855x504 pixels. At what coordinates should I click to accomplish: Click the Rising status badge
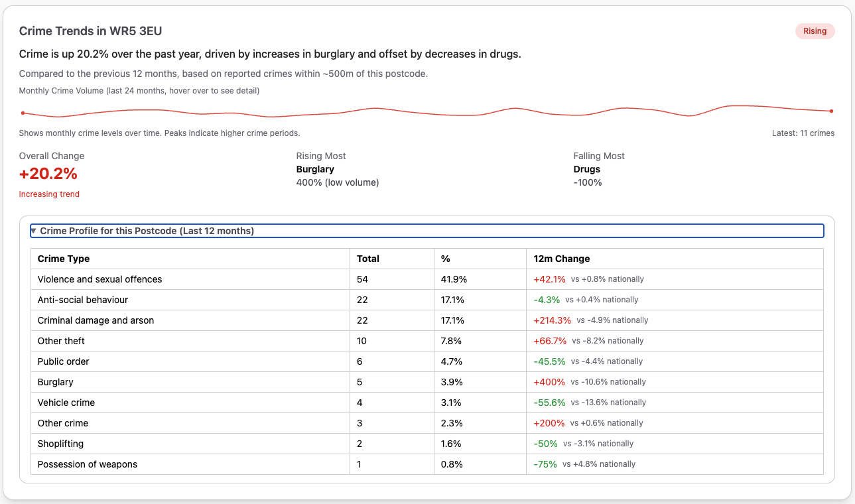click(815, 31)
